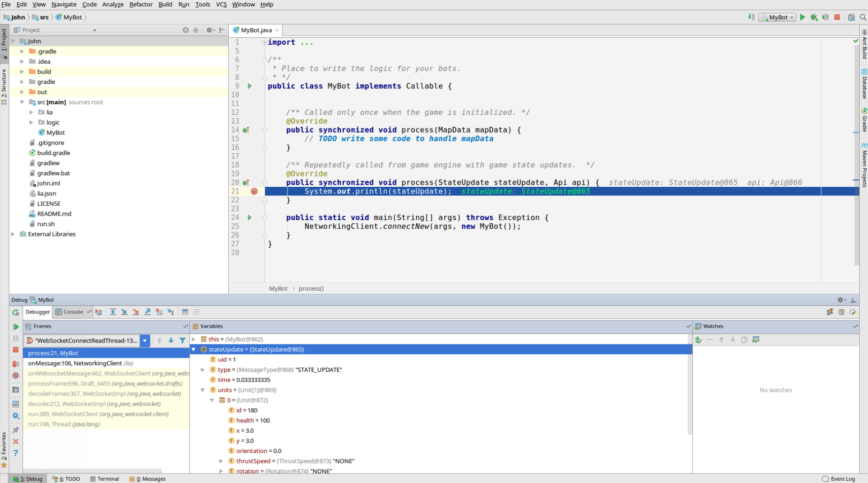Click the red breakpoint on line 21
This screenshot has width=868, height=483.
tap(254, 191)
